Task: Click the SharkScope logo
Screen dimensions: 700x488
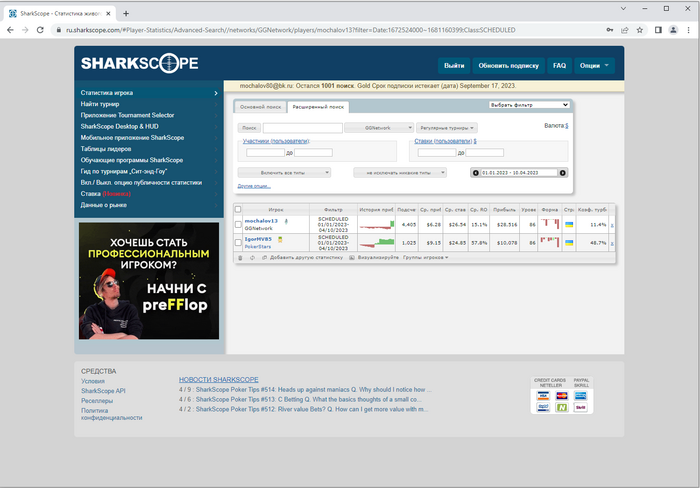Action: pos(139,63)
